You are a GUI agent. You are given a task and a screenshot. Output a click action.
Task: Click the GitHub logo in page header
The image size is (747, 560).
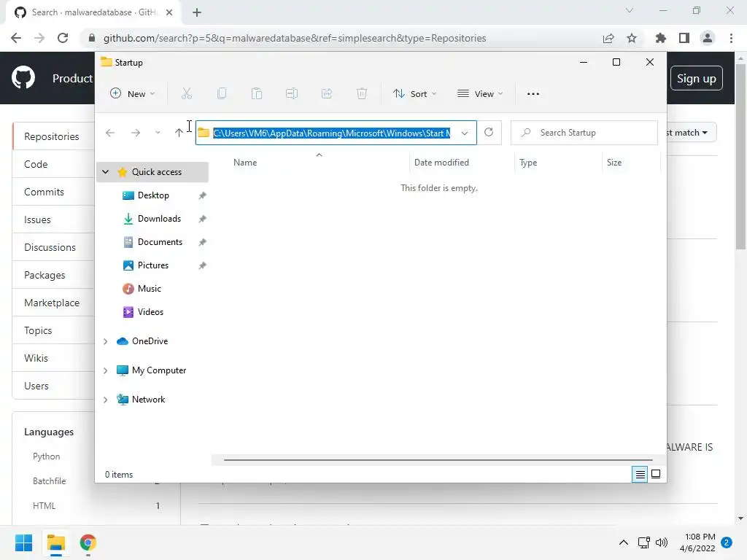click(23, 78)
